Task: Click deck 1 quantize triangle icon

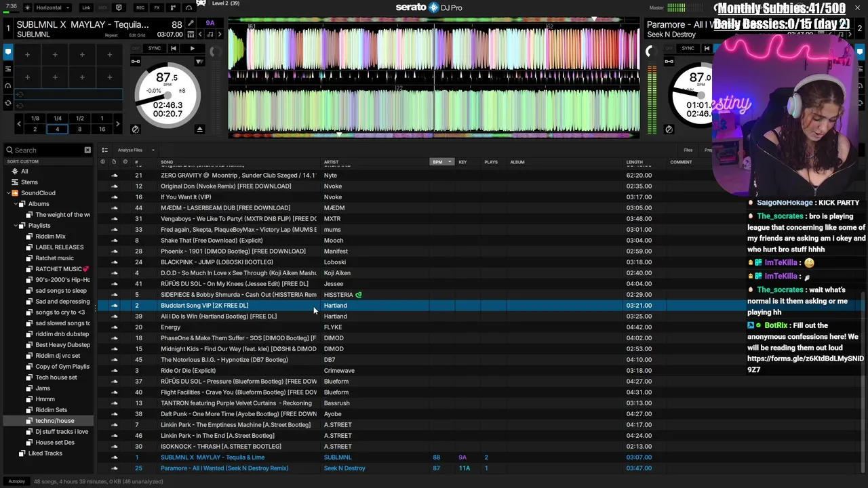Action: tap(199, 62)
